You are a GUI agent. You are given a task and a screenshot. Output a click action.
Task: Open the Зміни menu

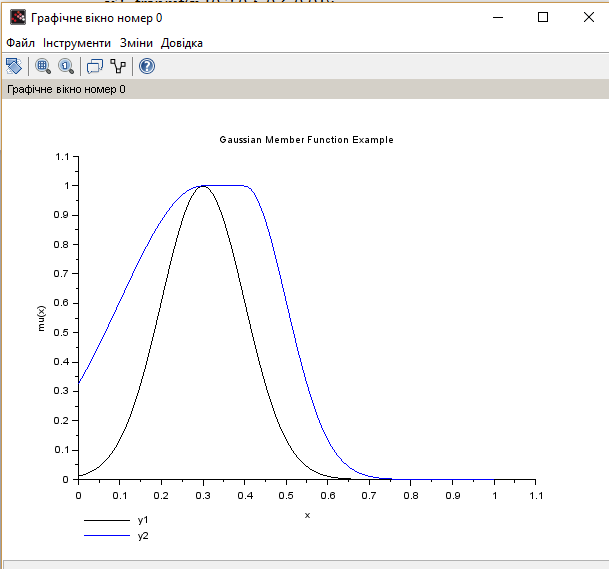(x=136, y=43)
